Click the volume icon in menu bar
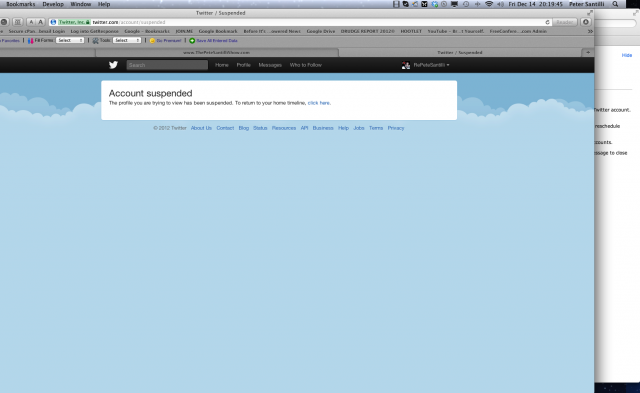The image size is (640, 393). (x=500, y=4)
